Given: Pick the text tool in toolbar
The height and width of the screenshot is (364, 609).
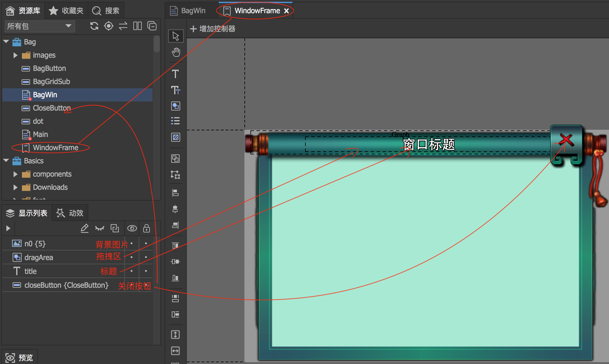Looking at the screenshot, I should coord(175,74).
